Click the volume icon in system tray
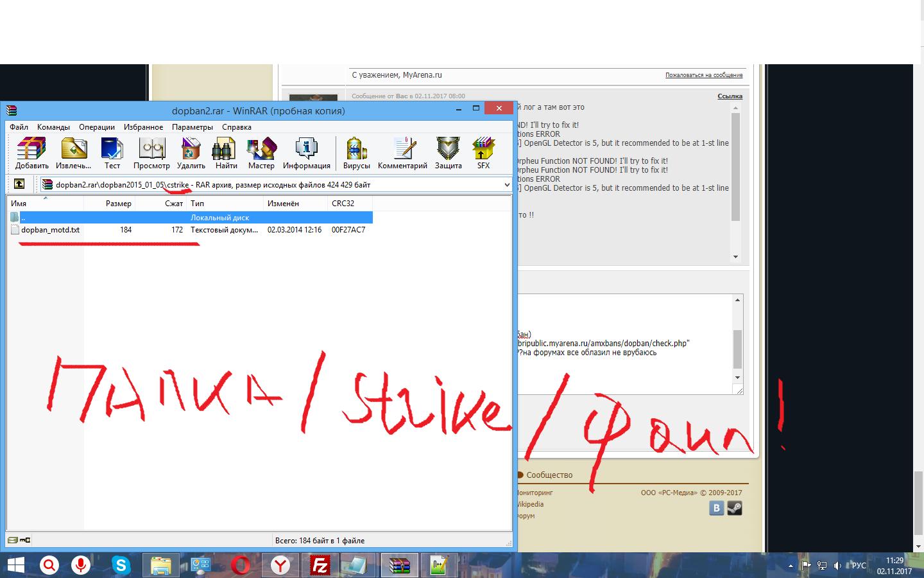 [837, 566]
